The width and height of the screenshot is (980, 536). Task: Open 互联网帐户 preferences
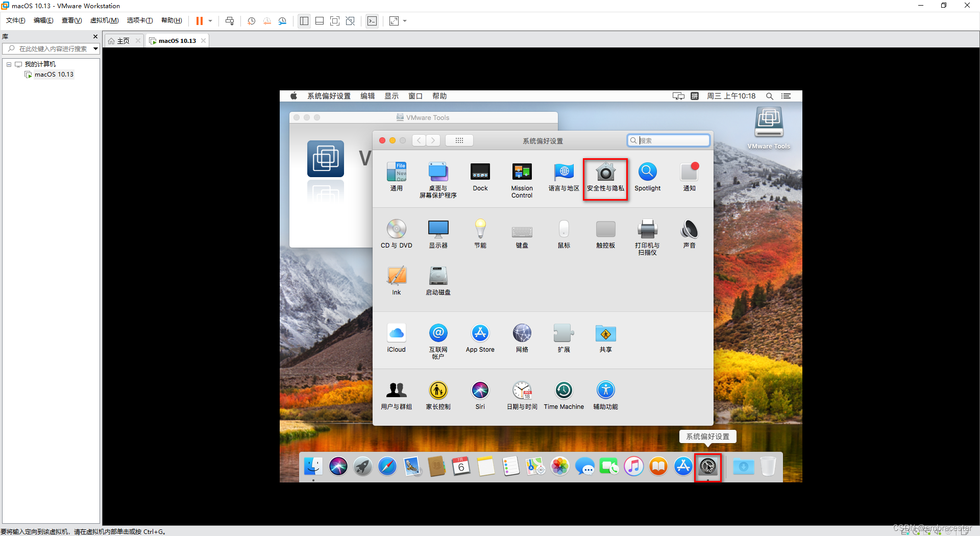click(438, 342)
